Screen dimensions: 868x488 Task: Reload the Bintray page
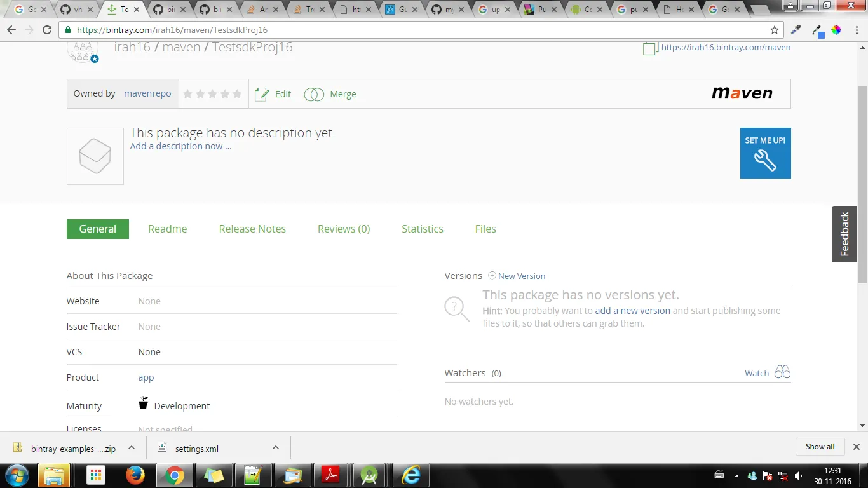(47, 30)
